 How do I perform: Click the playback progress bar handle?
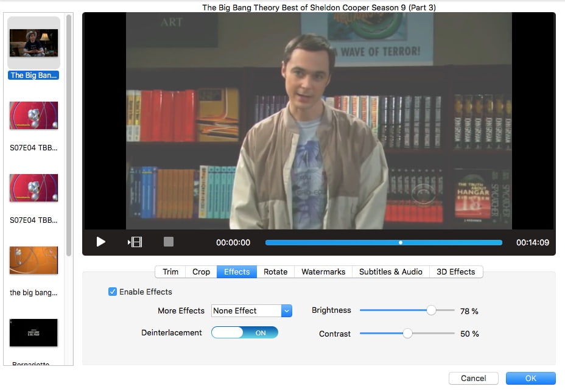[x=401, y=242]
